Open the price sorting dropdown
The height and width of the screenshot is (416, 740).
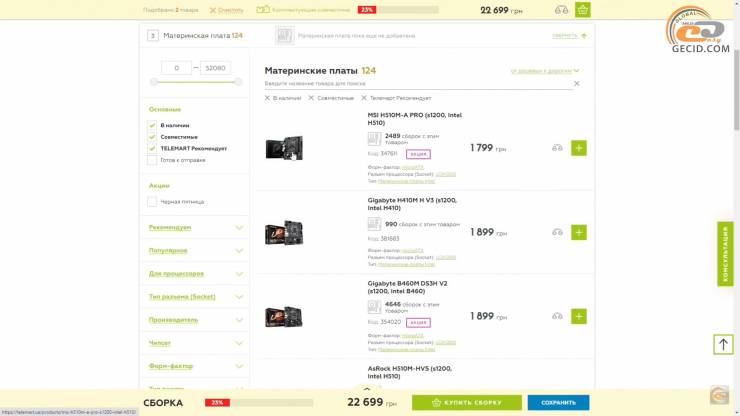tap(545, 71)
